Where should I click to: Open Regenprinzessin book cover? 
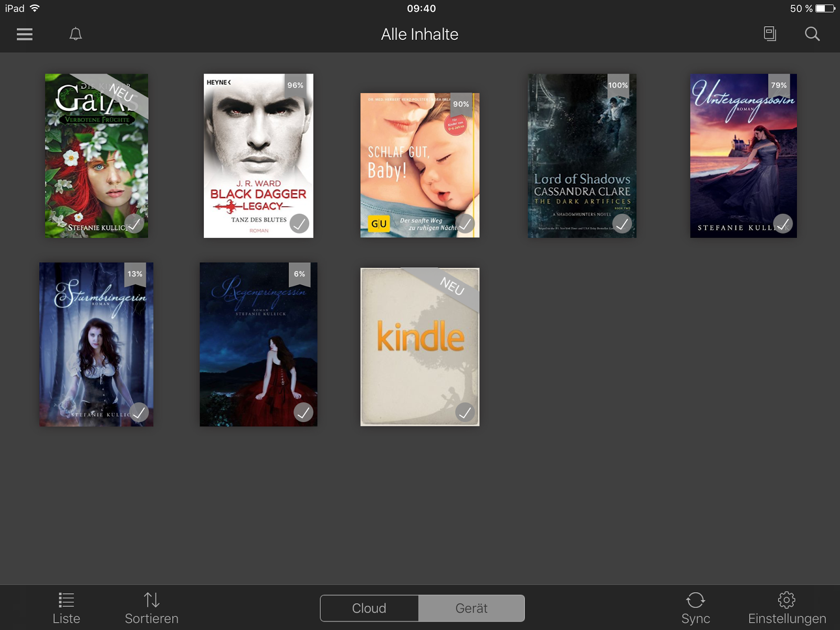(x=258, y=344)
